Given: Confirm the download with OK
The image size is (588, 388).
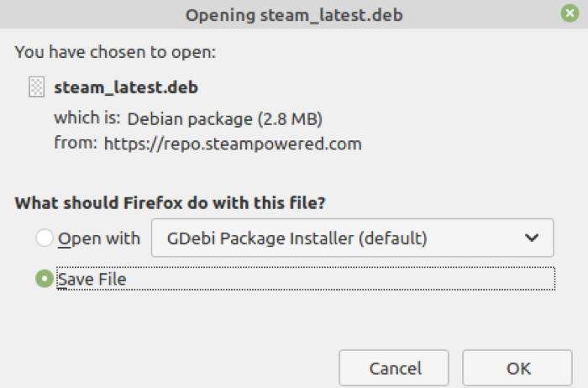Looking at the screenshot, I should click(517, 368).
